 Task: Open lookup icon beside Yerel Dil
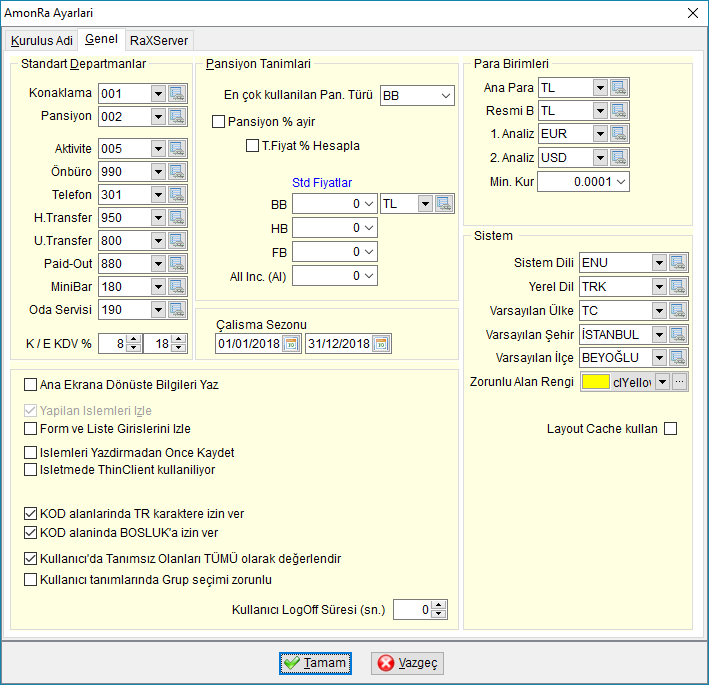pos(678,287)
